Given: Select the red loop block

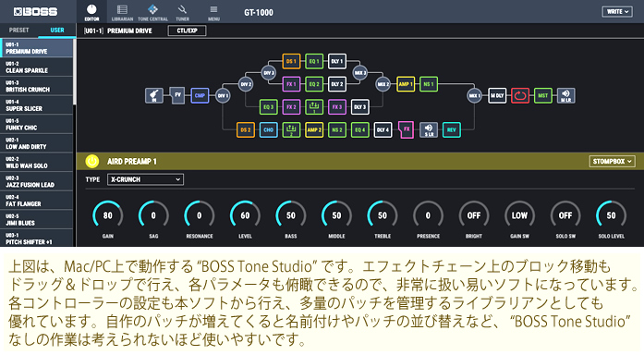Looking at the screenshot, I should coord(520,96).
